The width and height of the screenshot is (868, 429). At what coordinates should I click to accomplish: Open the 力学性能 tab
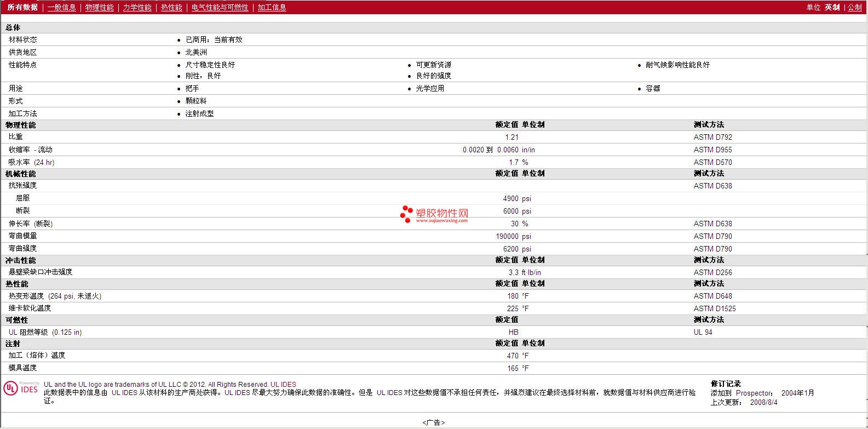(x=137, y=7)
